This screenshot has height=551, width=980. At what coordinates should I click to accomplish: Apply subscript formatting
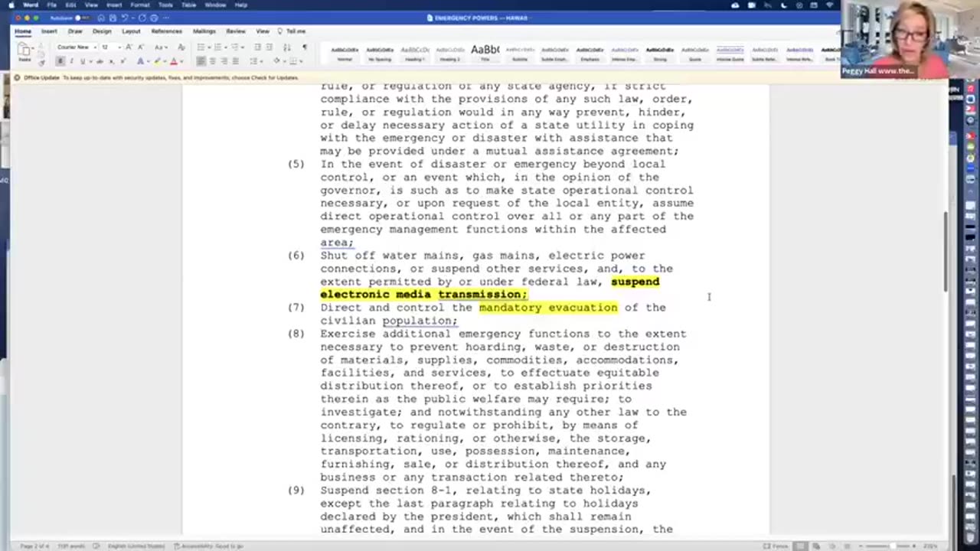click(x=112, y=61)
